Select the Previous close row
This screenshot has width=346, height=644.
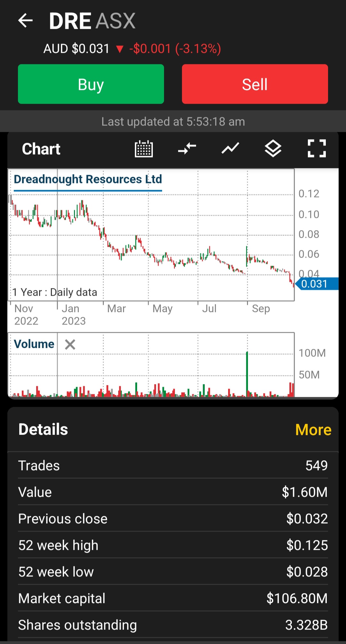coord(173,519)
